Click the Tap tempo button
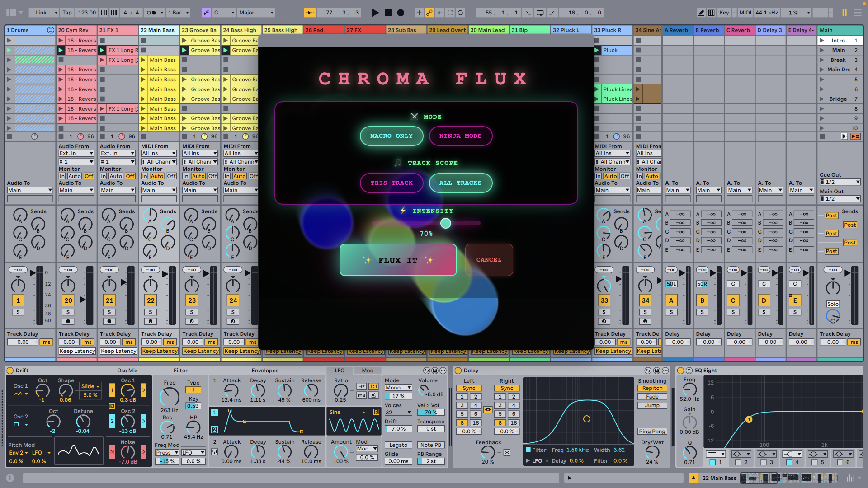This screenshot has height=488, width=868. click(67, 13)
